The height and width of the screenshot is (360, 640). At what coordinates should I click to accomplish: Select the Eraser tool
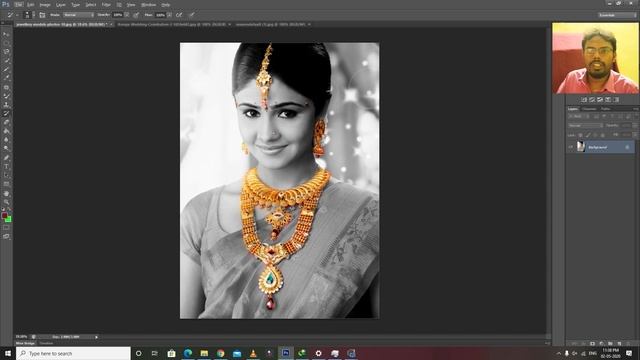[6, 122]
